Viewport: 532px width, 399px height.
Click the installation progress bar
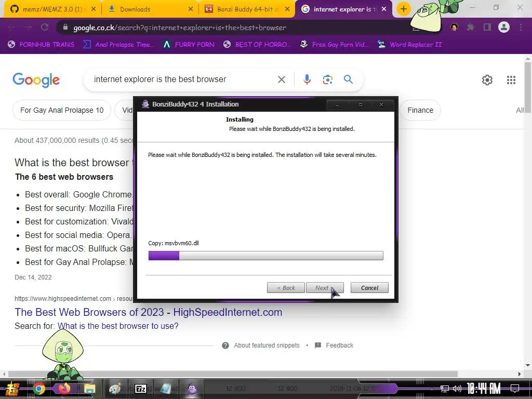click(265, 256)
